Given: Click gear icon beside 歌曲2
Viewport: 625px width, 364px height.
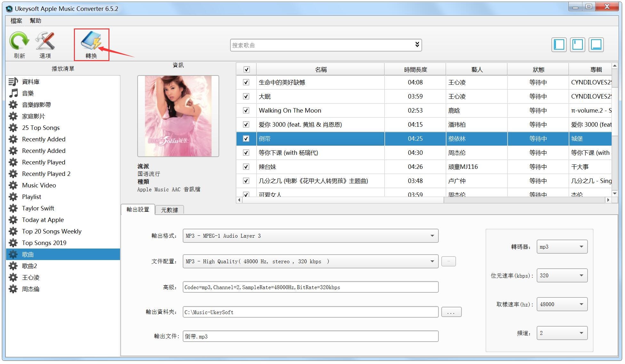Looking at the screenshot, I should click(x=13, y=266).
